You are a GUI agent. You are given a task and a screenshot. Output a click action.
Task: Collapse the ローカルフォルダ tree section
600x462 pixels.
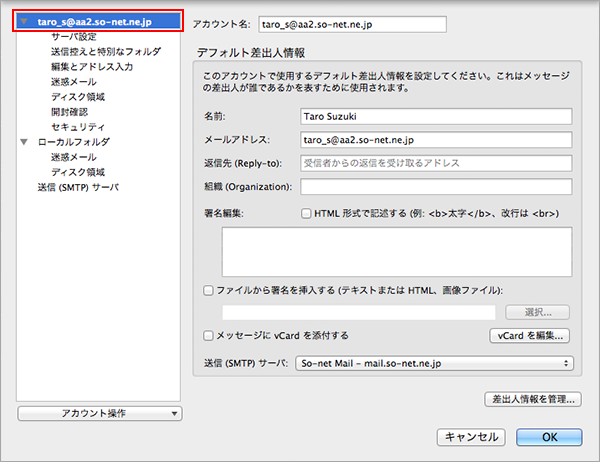[x=24, y=143]
